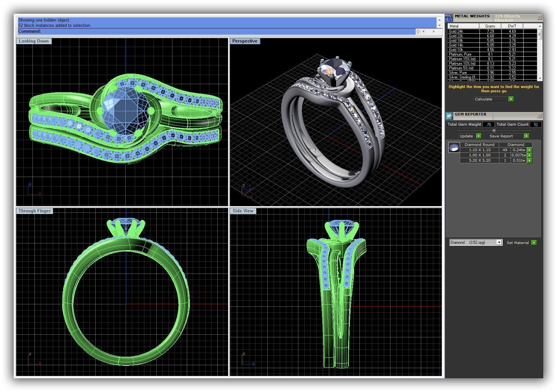557x392 pixels.
Task: Select the Gold 22k row
Action: point(492,36)
